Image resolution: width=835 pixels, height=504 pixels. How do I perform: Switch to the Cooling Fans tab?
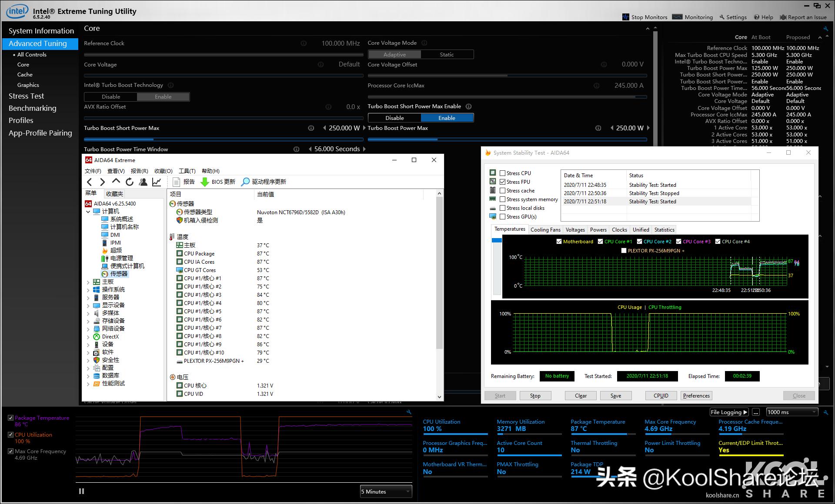(545, 230)
